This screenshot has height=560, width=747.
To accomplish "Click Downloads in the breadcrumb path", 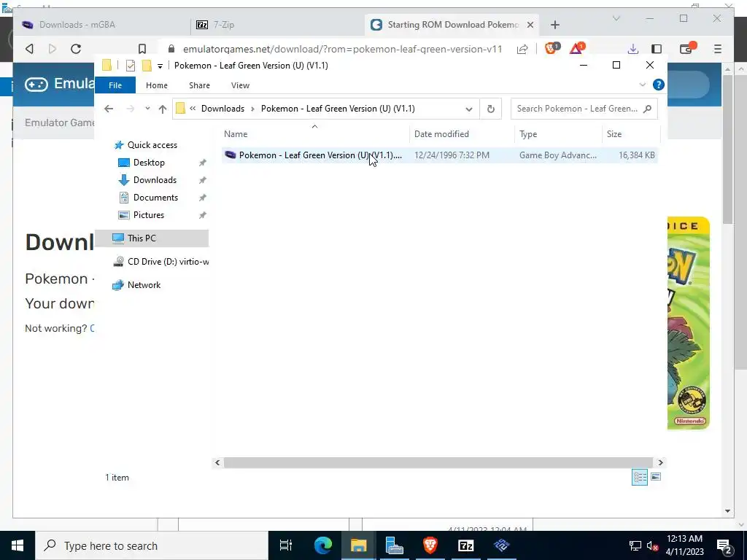I will pos(222,109).
